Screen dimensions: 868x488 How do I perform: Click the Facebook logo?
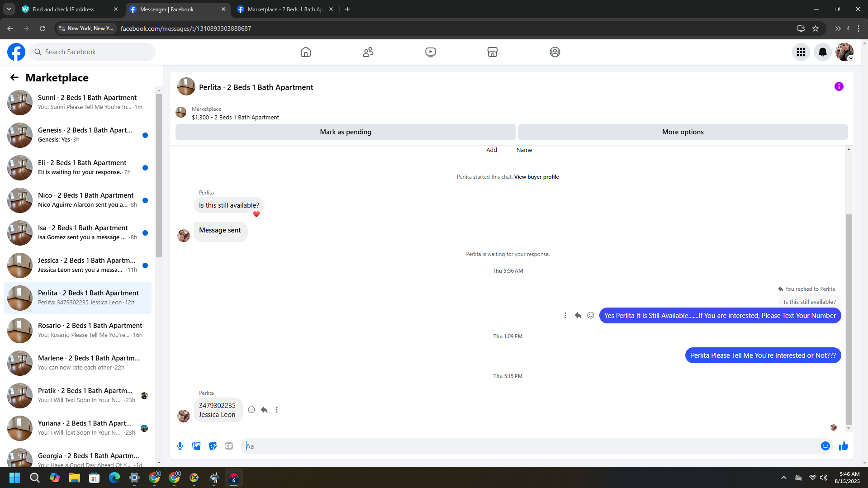16,52
